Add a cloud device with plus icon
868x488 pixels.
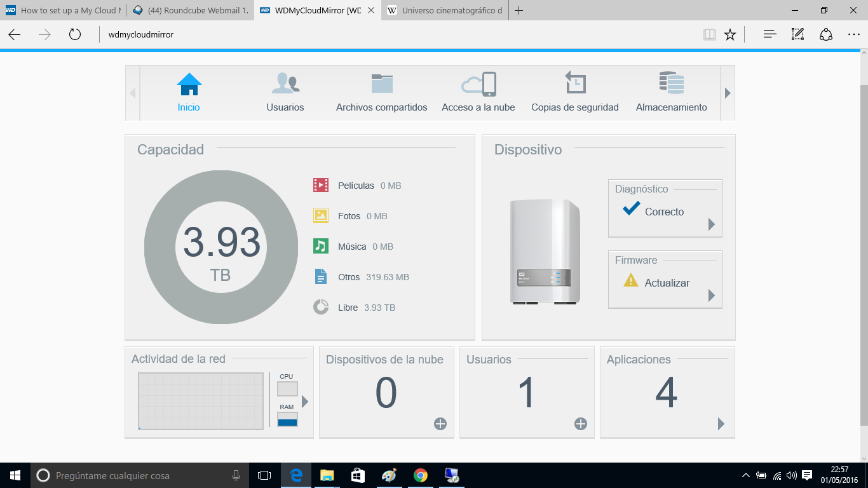tap(440, 424)
